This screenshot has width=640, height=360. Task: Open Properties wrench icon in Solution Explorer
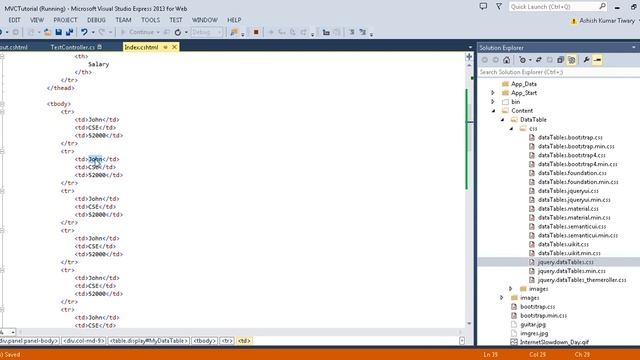click(x=586, y=60)
